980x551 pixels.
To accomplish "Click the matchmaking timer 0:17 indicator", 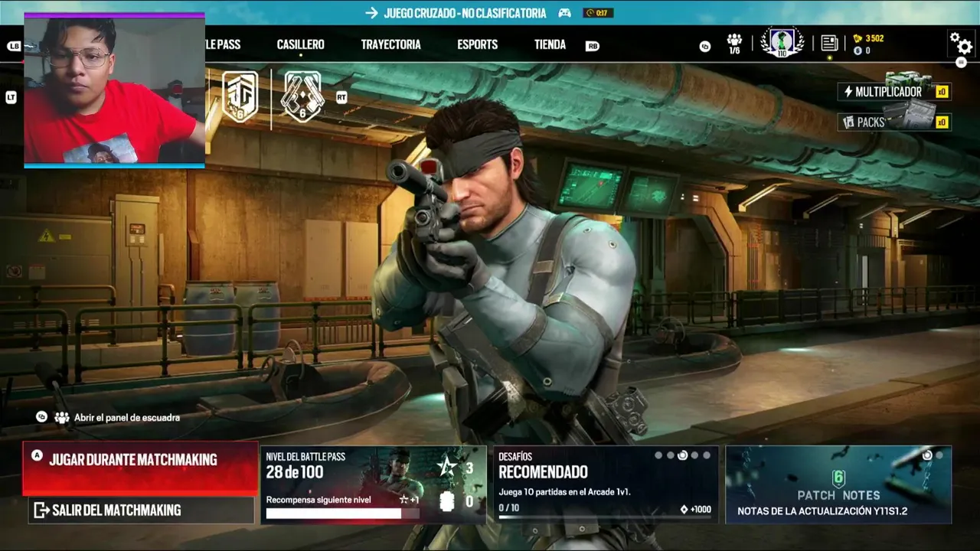I will click(x=598, y=13).
